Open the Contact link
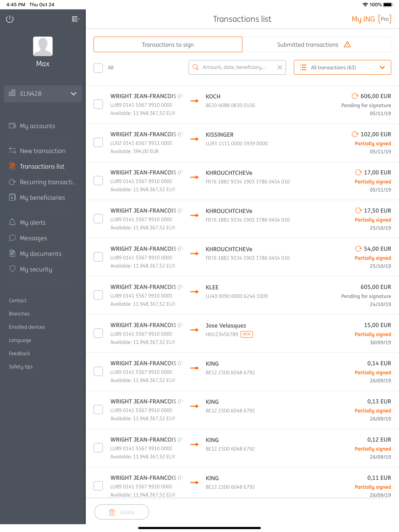This screenshot has width=399, height=532. click(18, 300)
